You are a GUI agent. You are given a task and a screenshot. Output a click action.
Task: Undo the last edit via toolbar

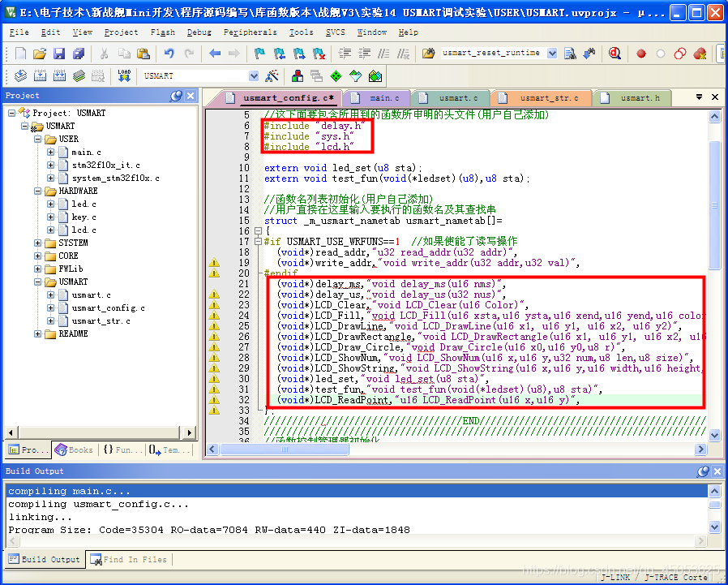coord(169,54)
